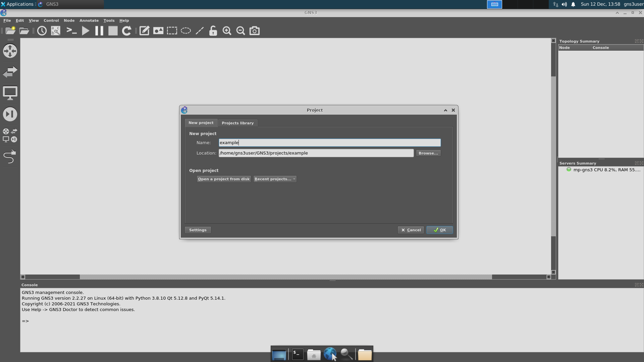
Task: Click the Browse button for location
Action: pos(428,153)
